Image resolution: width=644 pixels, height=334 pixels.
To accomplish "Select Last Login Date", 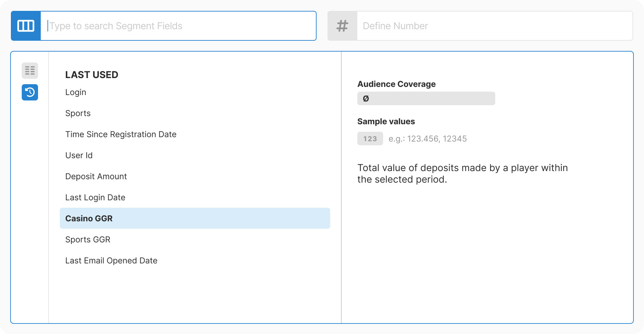I will [x=95, y=198].
